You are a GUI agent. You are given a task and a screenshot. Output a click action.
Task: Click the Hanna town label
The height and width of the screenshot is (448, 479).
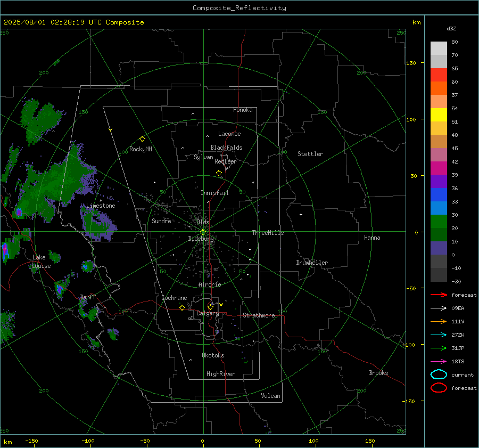(372, 238)
